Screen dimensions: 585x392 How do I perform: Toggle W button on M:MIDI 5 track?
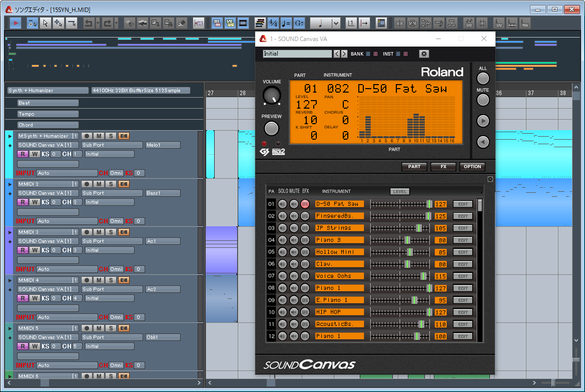(x=35, y=346)
